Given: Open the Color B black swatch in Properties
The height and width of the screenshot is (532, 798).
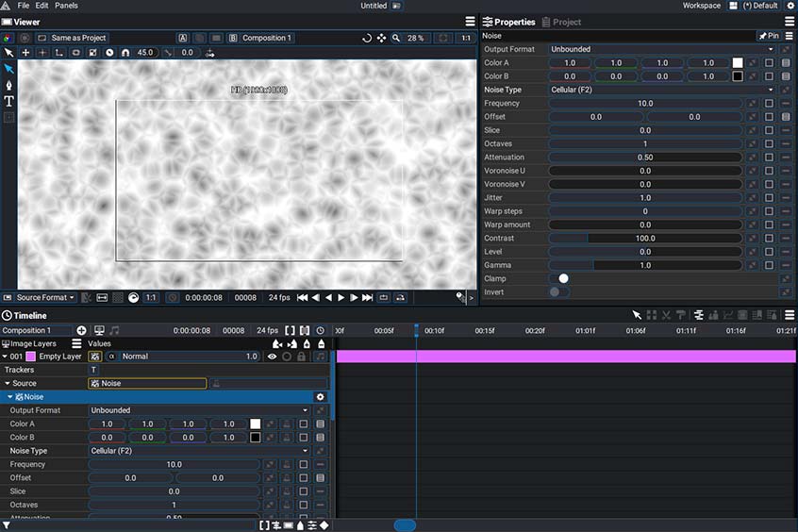Looking at the screenshot, I should (x=738, y=75).
